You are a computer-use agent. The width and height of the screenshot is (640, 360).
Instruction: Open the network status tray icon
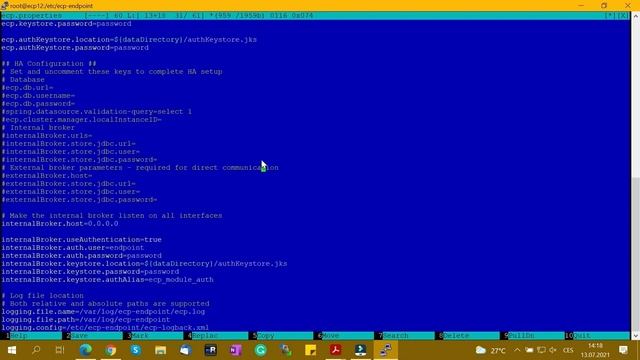click(541, 350)
